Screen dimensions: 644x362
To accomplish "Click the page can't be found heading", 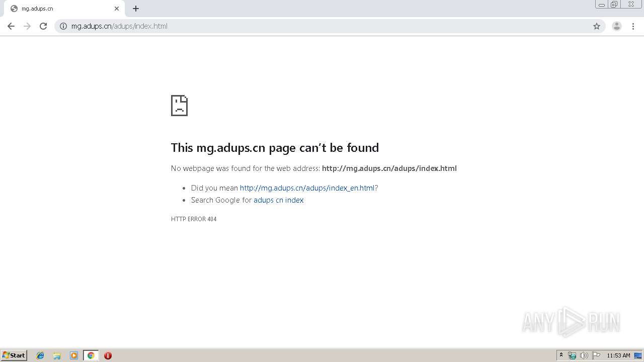I will 275,147.
